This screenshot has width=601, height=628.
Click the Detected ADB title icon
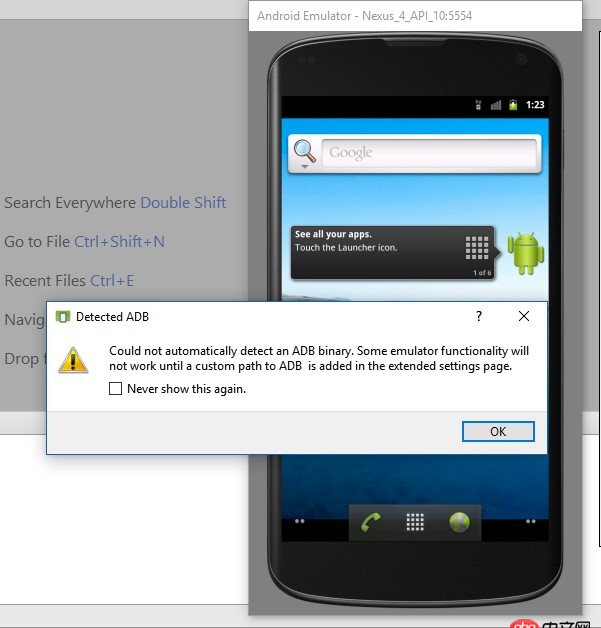[x=62, y=317]
